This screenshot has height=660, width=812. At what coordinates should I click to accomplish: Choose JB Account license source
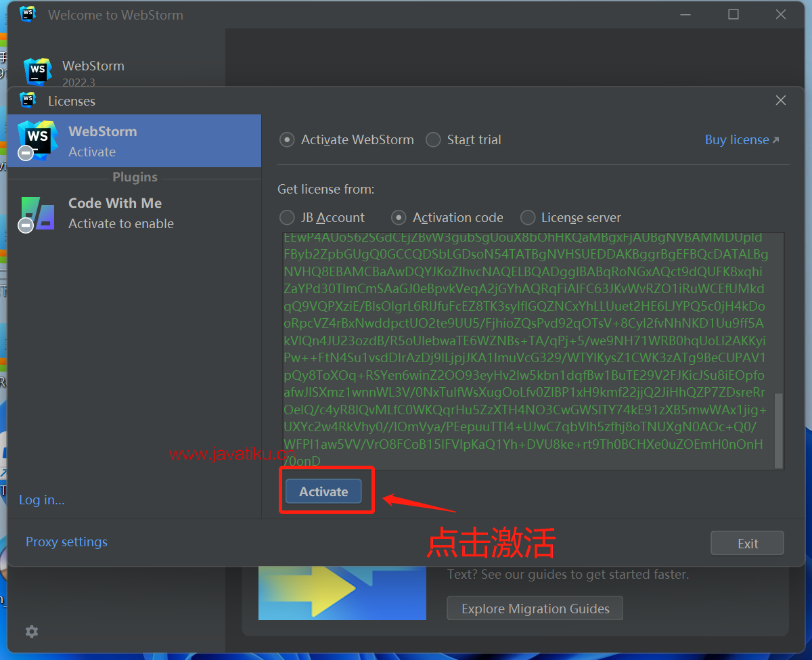click(x=322, y=218)
